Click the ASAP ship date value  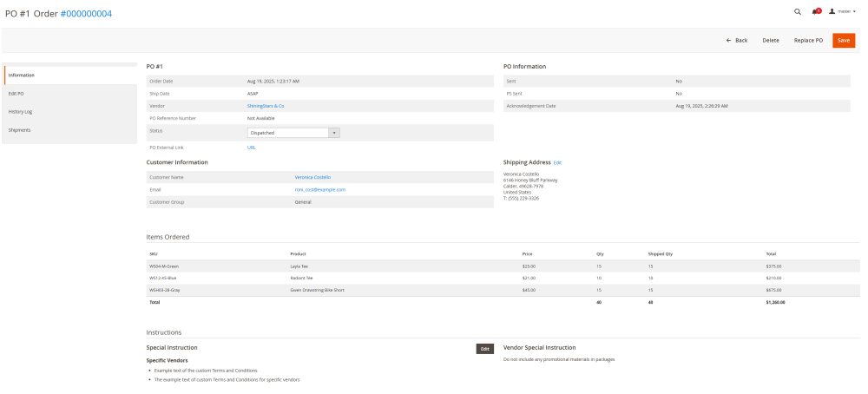click(x=253, y=94)
